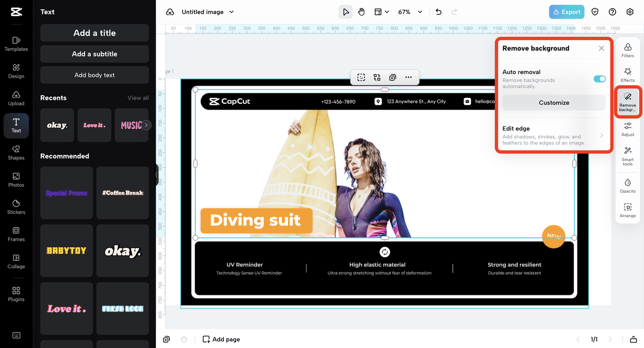
Task: Click the replace image icon in floating toolbar
Action: point(377,77)
